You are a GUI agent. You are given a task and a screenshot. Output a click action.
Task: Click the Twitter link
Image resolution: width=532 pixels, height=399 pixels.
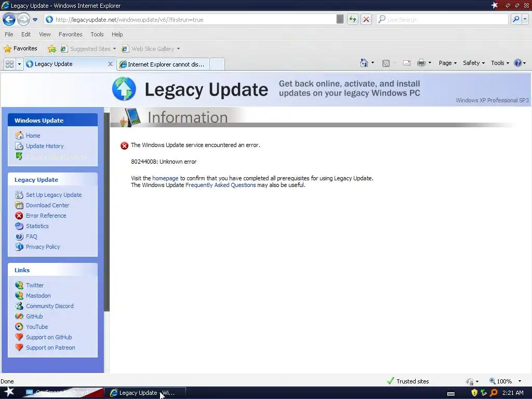35,285
